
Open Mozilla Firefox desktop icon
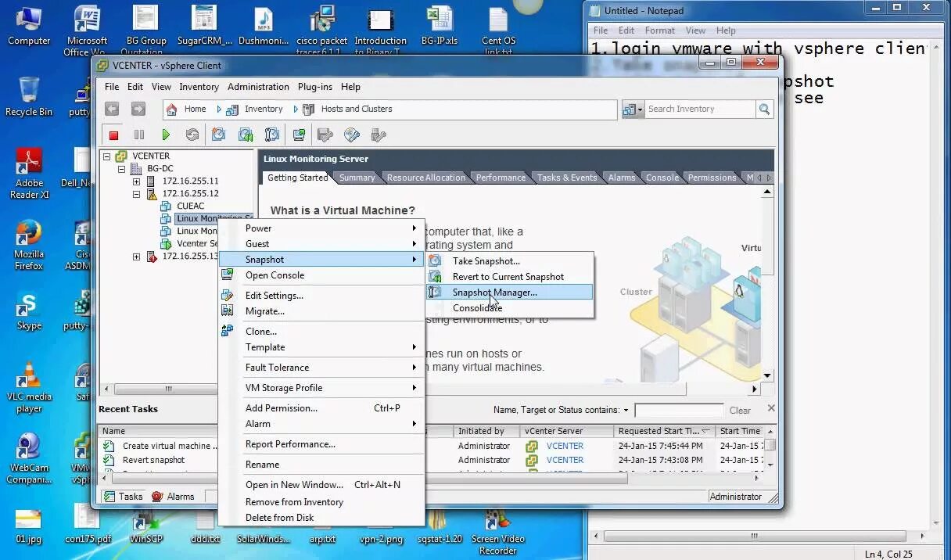(29, 245)
